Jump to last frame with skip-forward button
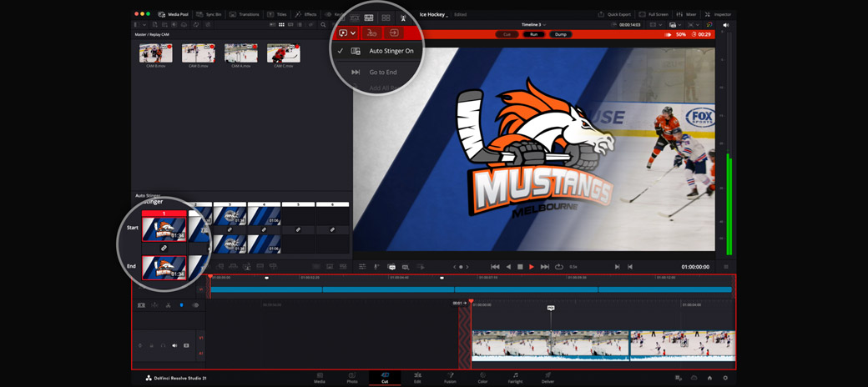 [x=545, y=267]
